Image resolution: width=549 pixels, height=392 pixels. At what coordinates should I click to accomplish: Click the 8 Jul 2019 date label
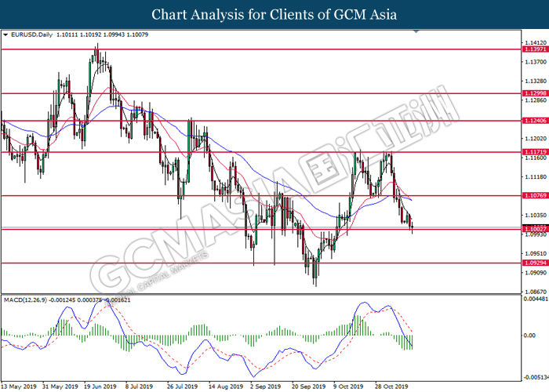(x=139, y=387)
